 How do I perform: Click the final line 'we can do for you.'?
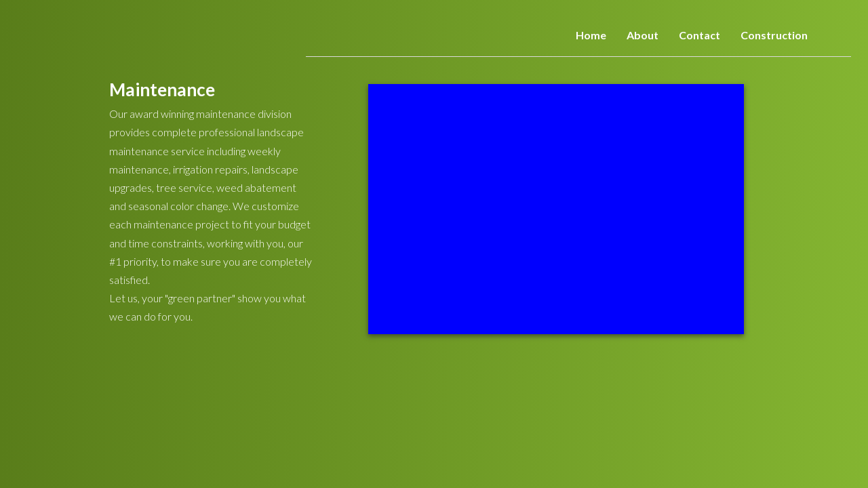(151, 317)
